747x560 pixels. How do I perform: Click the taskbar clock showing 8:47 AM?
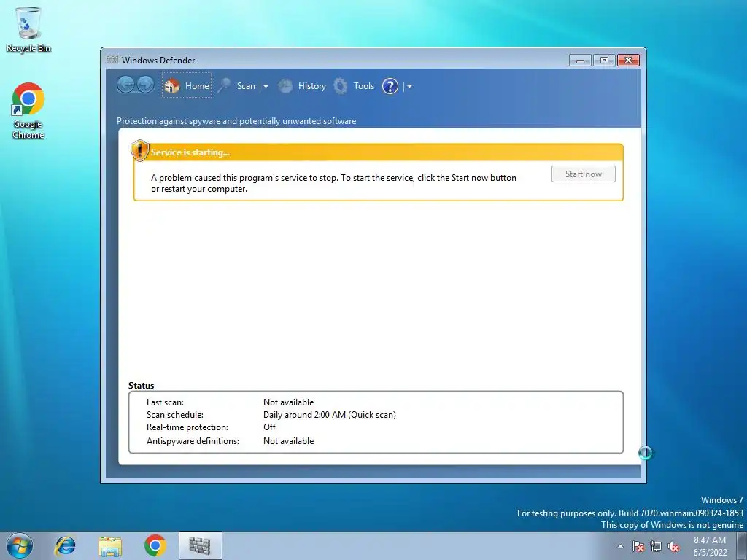(710, 546)
